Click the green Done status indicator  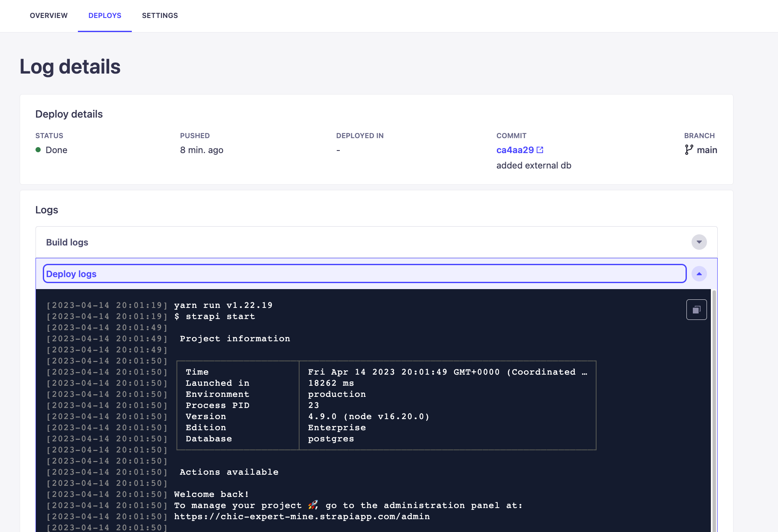click(39, 150)
